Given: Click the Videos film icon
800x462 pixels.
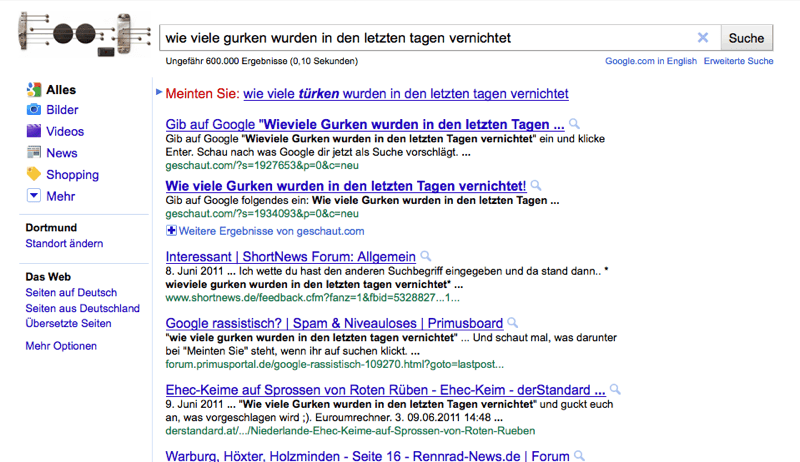Looking at the screenshot, I should pyautogui.click(x=34, y=131).
